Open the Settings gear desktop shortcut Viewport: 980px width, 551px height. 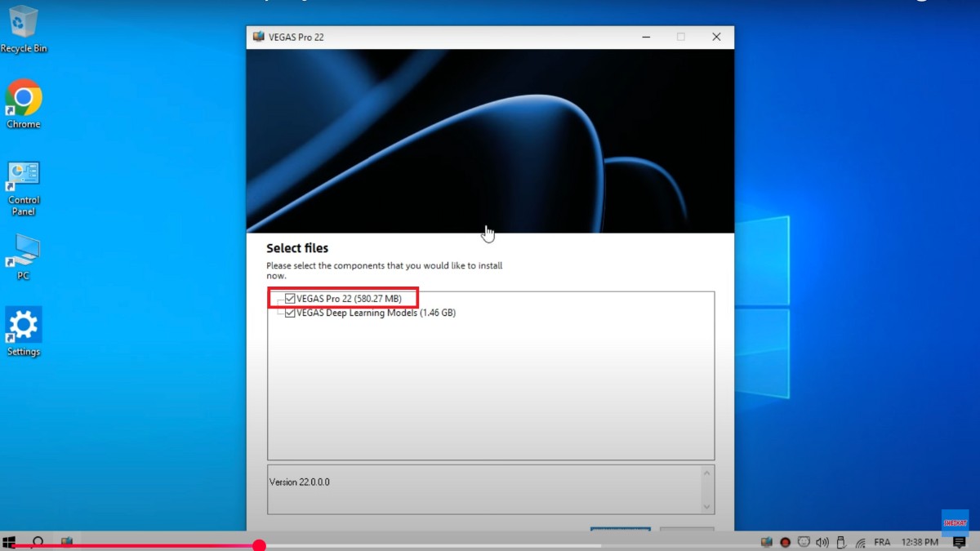point(24,331)
